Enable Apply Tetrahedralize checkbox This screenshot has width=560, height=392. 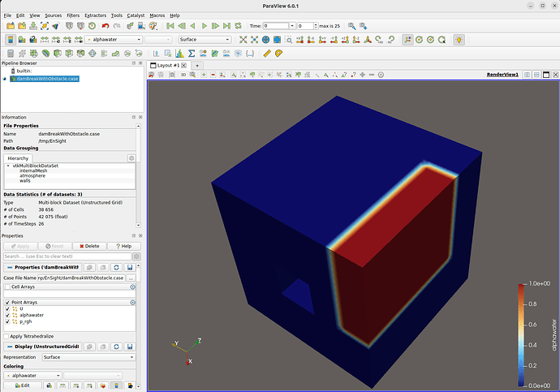(x=6, y=336)
